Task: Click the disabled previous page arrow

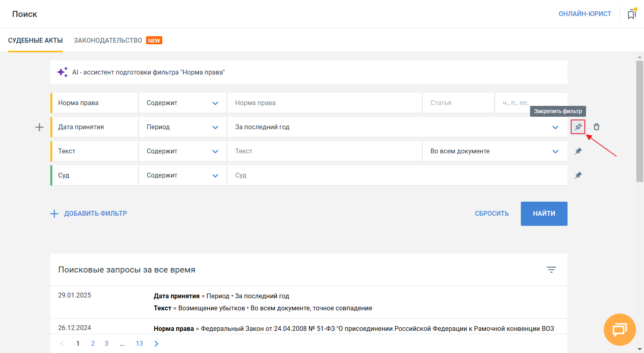Action: [x=62, y=343]
